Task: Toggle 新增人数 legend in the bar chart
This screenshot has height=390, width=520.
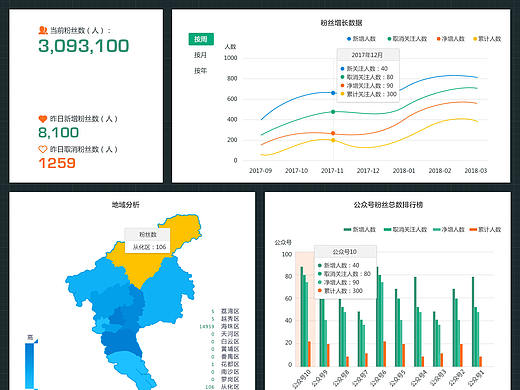Action: pos(360,229)
